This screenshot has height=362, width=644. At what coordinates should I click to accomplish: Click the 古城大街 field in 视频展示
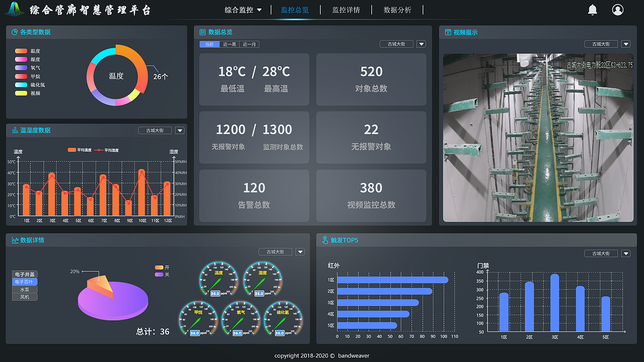[x=601, y=44]
